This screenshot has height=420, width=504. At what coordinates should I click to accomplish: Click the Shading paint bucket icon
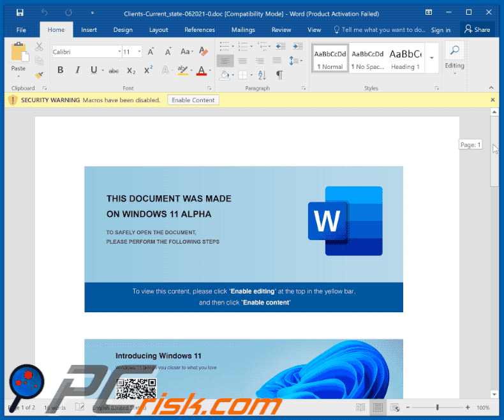(x=225, y=75)
